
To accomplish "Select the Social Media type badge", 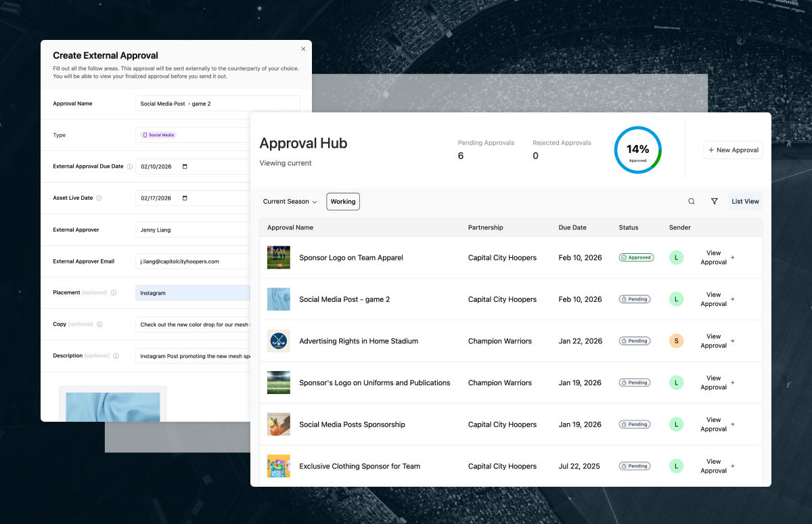I will pyautogui.click(x=158, y=135).
